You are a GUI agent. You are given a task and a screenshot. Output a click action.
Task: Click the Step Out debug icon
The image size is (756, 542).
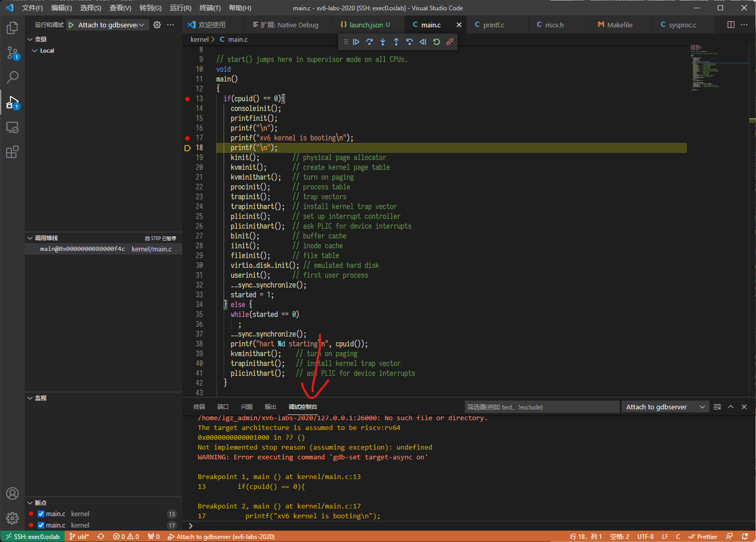click(x=396, y=42)
